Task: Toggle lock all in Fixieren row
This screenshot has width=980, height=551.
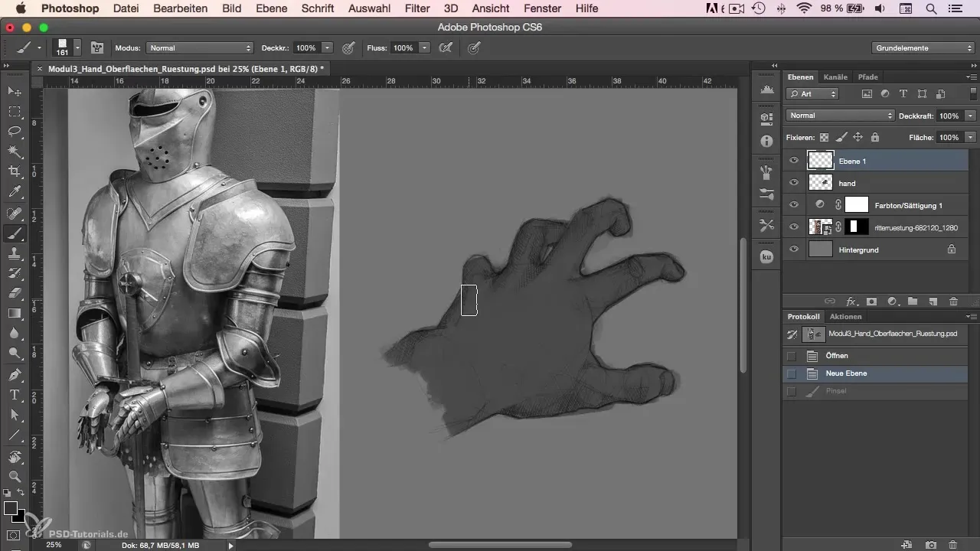Action: click(x=874, y=137)
